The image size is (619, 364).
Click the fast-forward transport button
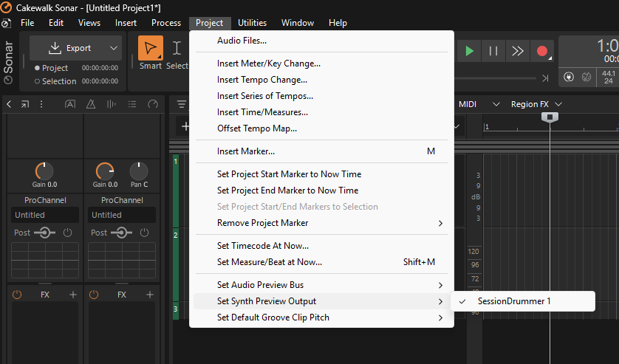tap(518, 51)
